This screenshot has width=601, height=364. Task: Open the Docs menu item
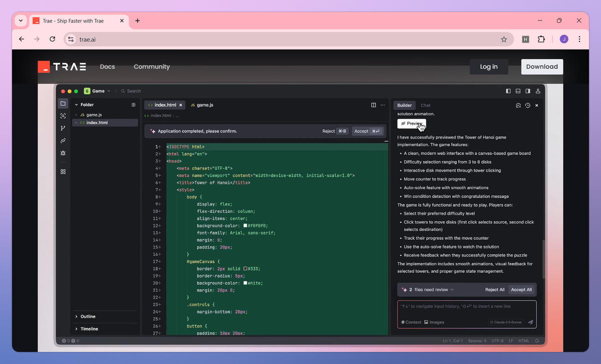pos(107,67)
